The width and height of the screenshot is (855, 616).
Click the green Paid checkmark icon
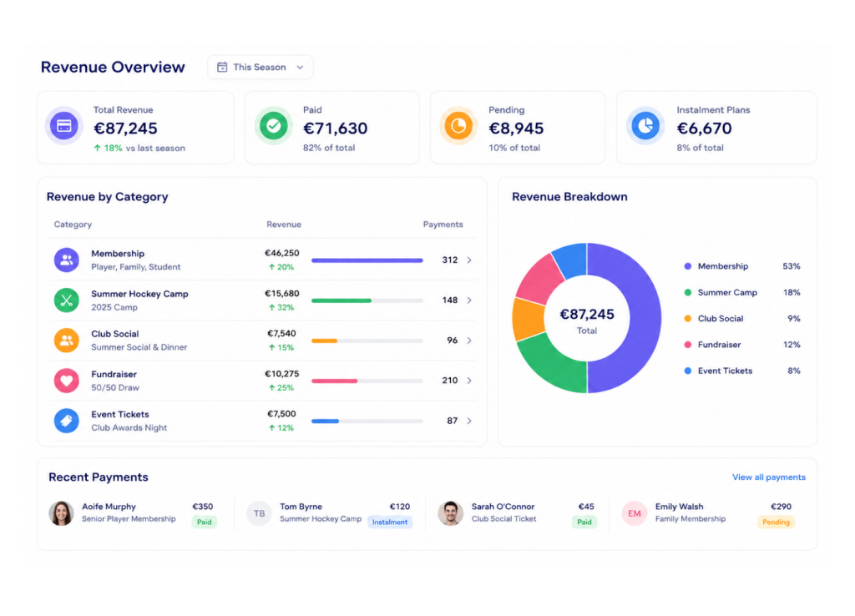pyautogui.click(x=273, y=126)
